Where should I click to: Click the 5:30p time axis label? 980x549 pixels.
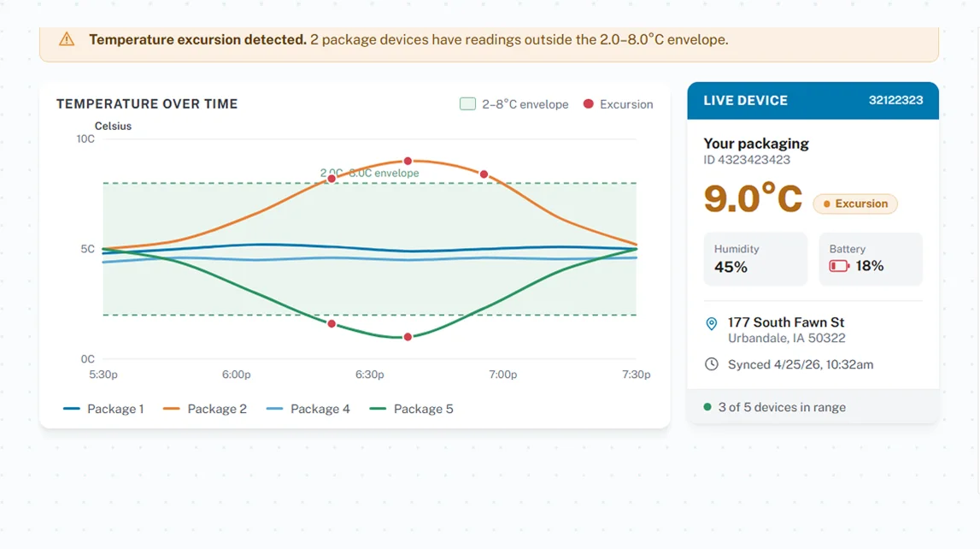[103, 375]
